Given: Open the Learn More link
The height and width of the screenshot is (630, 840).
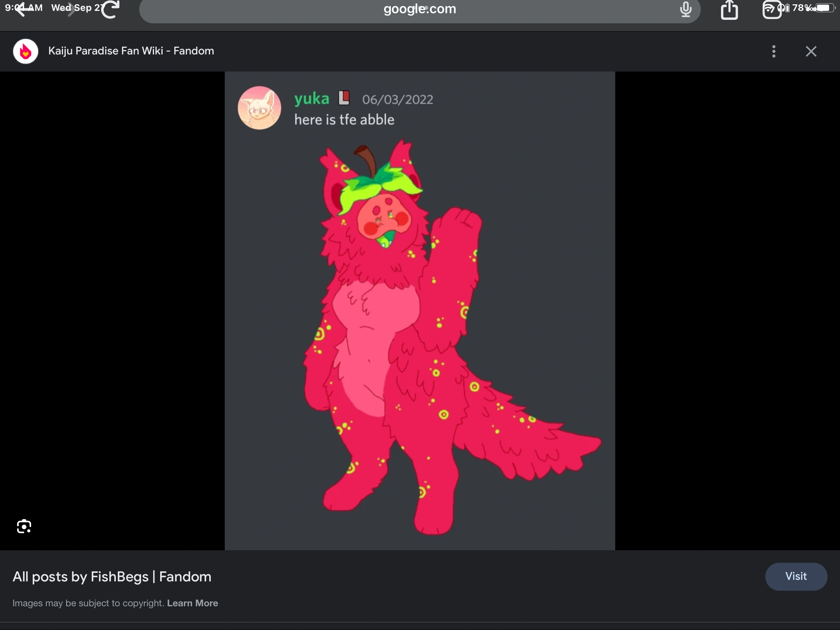Looking at the screenshot, I should (192, 603).
